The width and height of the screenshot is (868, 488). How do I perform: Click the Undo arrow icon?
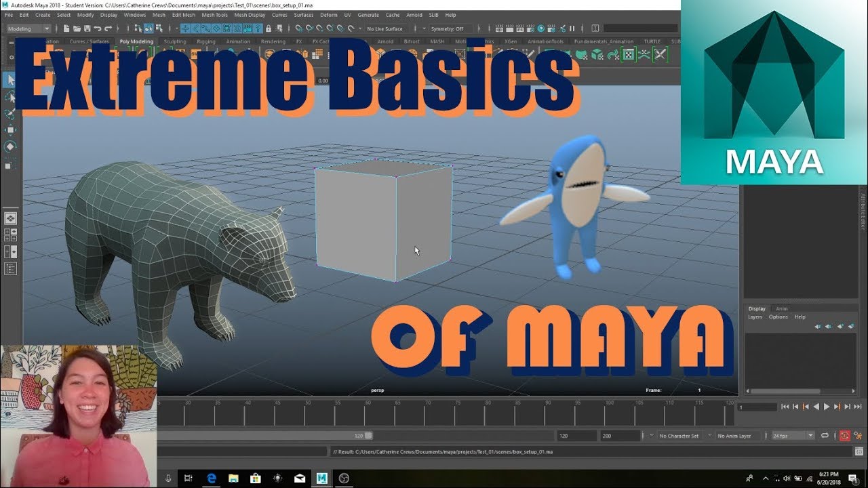click(x=98, y=28)
